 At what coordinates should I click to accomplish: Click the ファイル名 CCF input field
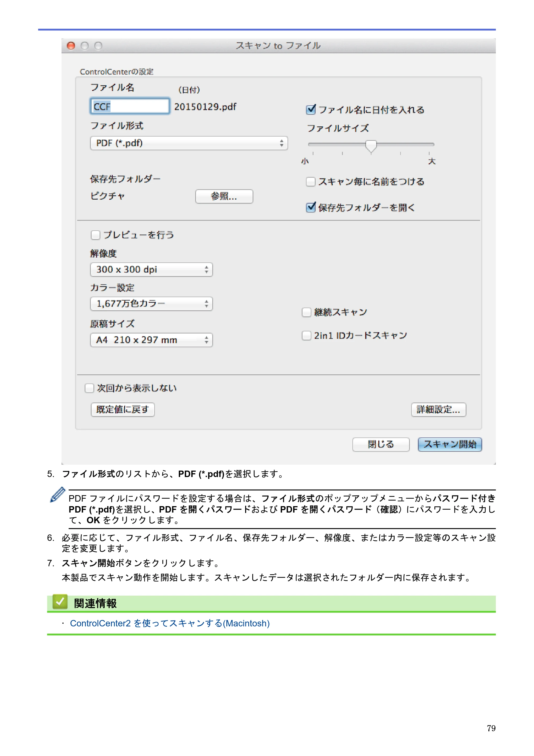click(130, 106)
